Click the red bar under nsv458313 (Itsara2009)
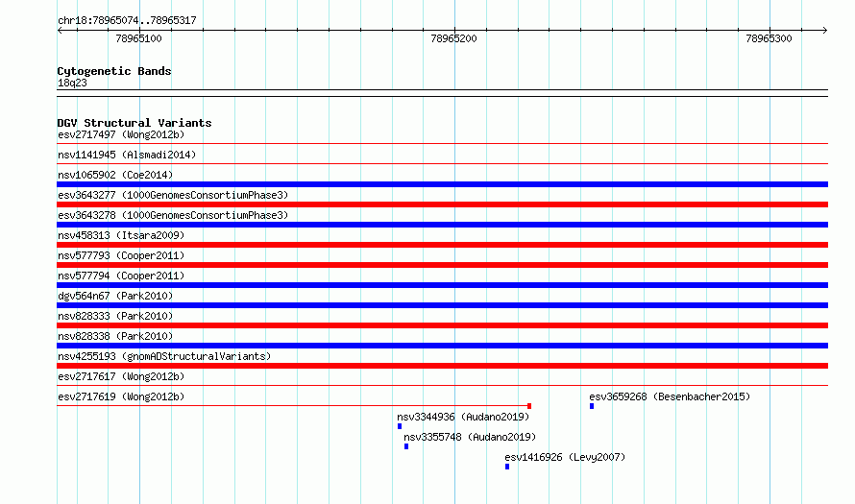Viewport: 855px width, 504px height. click(x=442, y=245)
